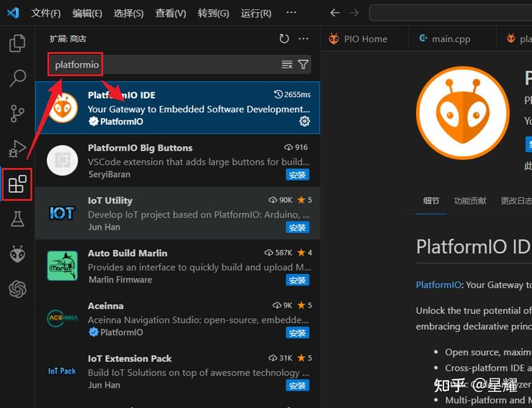Open the filter funnel in Extensions panel

(x=303, y=64)
